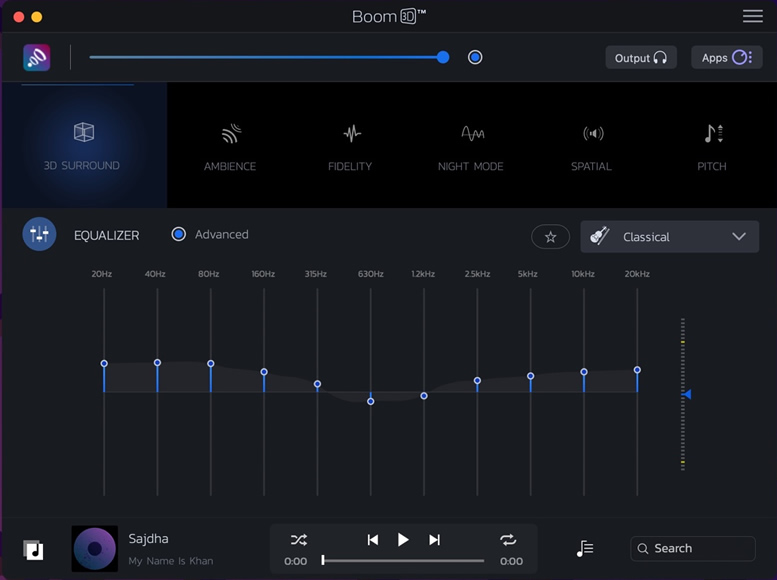
Task: Click the Sajdha album artwork thumbnail
Action: pos(95,548)
